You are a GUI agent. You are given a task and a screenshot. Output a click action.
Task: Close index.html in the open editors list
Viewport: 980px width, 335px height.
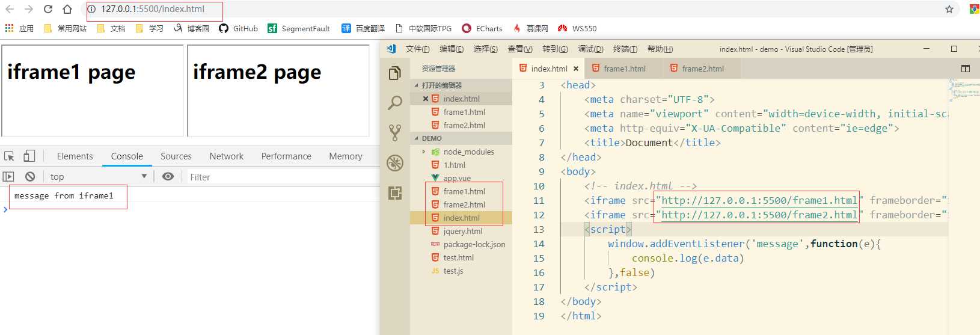426,99
